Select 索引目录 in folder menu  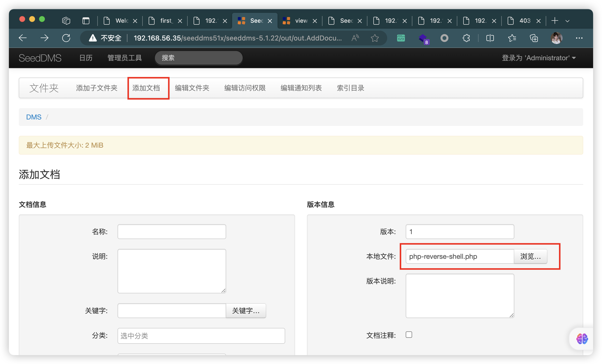(351, 88)
